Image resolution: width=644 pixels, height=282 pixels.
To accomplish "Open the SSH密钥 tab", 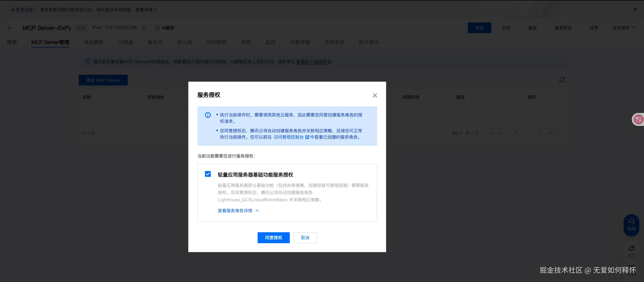I will coord(216,42).
